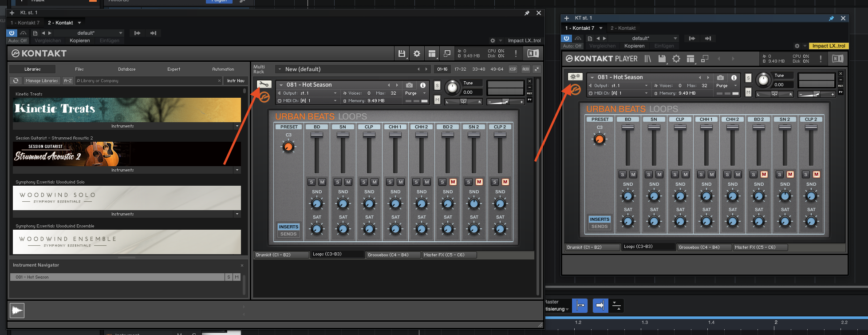The height and width of the screenshot is (335, 868).
Task: Click the Instr Nav button
Action: [236, 81]
